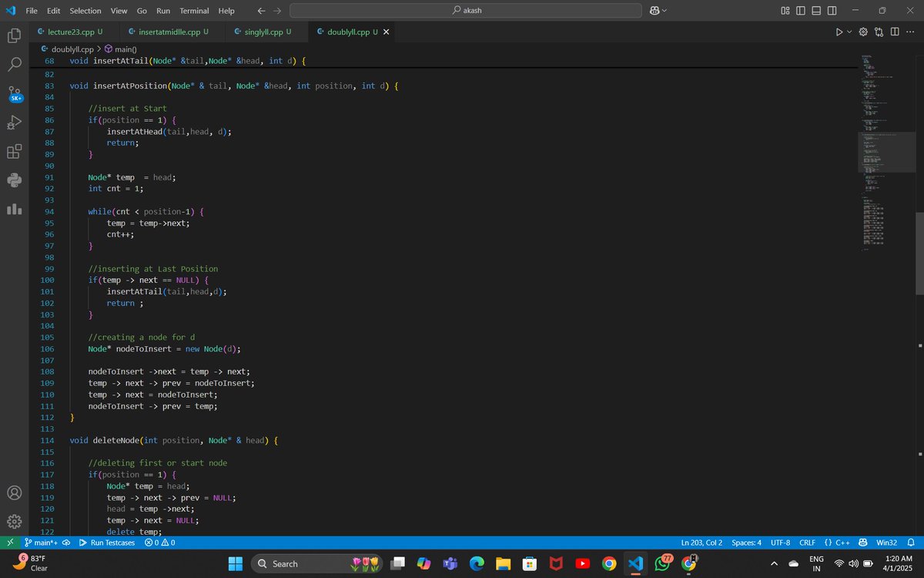
Task: Open the Search view in activity bar
Action: pyautogui.click(x=14, y=64)
